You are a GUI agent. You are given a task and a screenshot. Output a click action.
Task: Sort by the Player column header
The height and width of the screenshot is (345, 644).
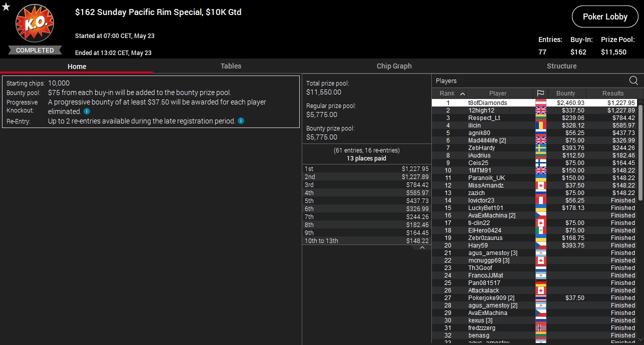tap(498, 93)
